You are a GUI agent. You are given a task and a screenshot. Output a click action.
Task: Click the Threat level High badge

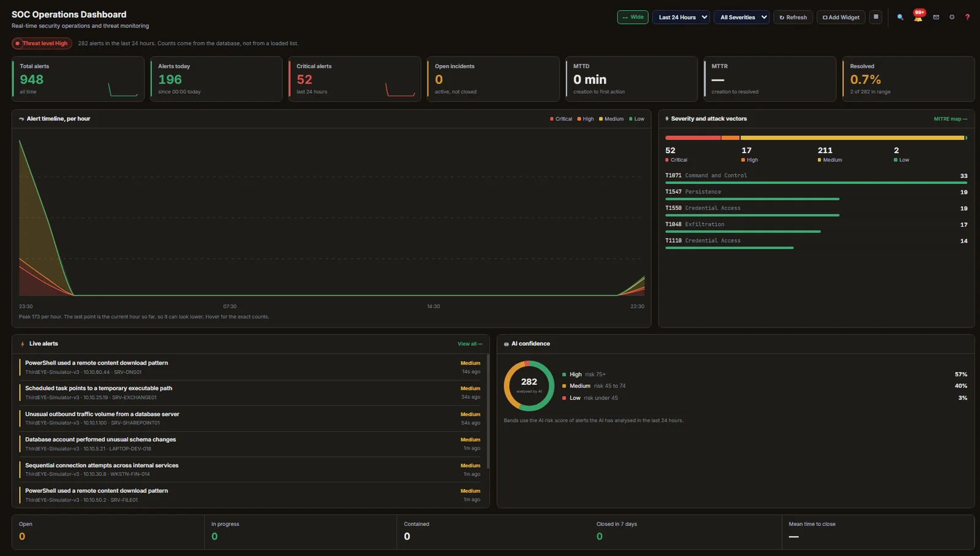[x=42, y=44]
